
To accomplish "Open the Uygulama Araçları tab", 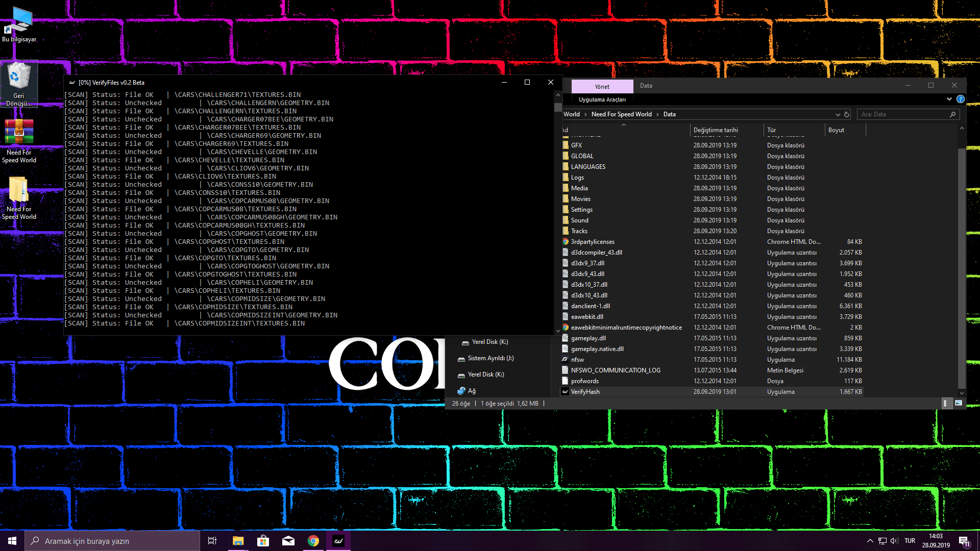I will click(x=602, y=99).
